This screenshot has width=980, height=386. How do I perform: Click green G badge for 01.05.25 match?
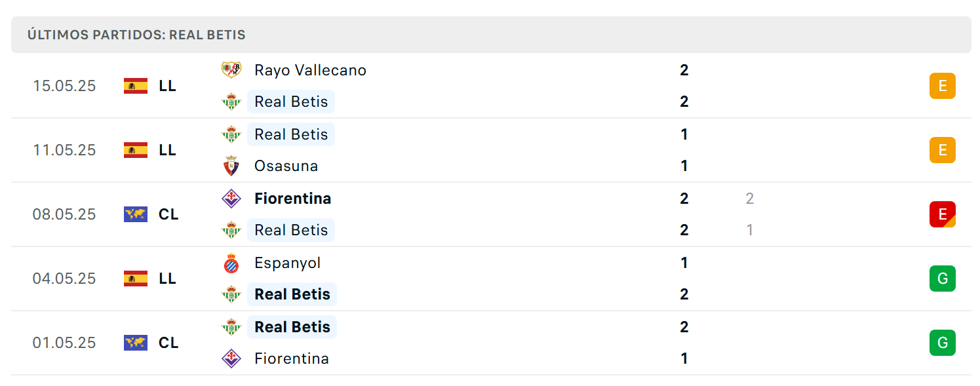coord(943,343)
